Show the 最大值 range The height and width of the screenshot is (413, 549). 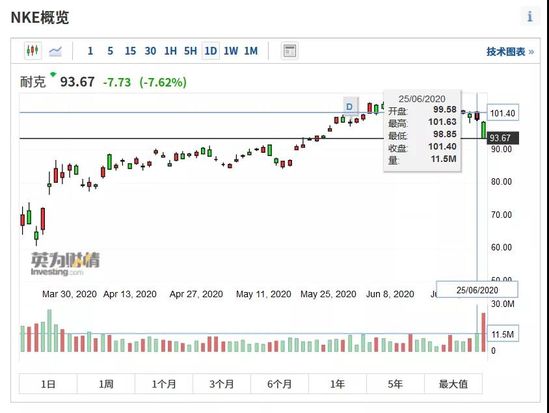point(453,384)
